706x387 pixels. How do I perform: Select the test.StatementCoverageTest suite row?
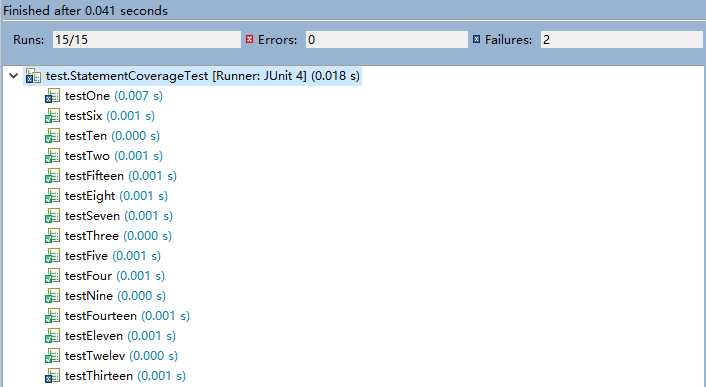point(193,76)
